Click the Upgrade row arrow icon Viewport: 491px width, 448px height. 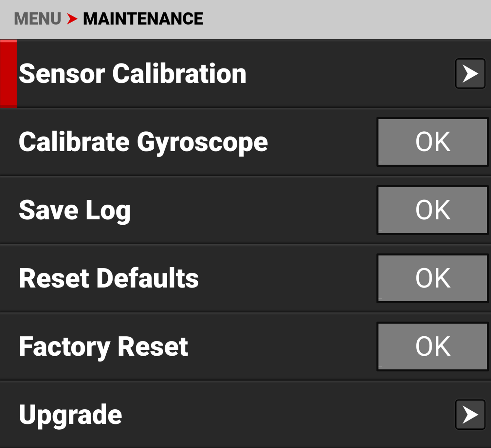(470, 415)
